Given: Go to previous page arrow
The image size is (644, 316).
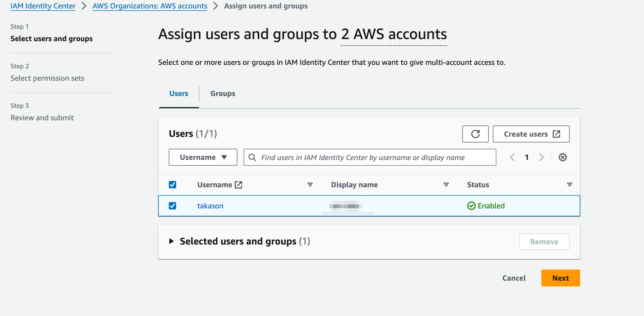Looking at the screenshot, I should (x=512, y=157).
